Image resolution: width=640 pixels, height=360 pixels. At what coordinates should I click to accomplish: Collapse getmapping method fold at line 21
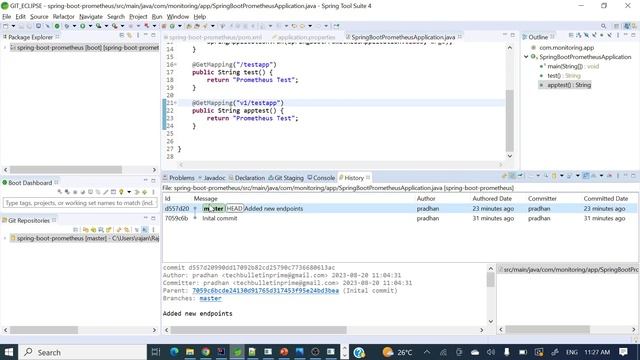pos(176,103)
